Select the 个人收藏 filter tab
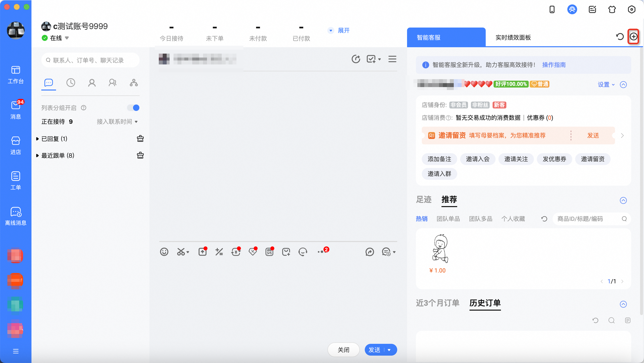 click(x=513, y=219)
